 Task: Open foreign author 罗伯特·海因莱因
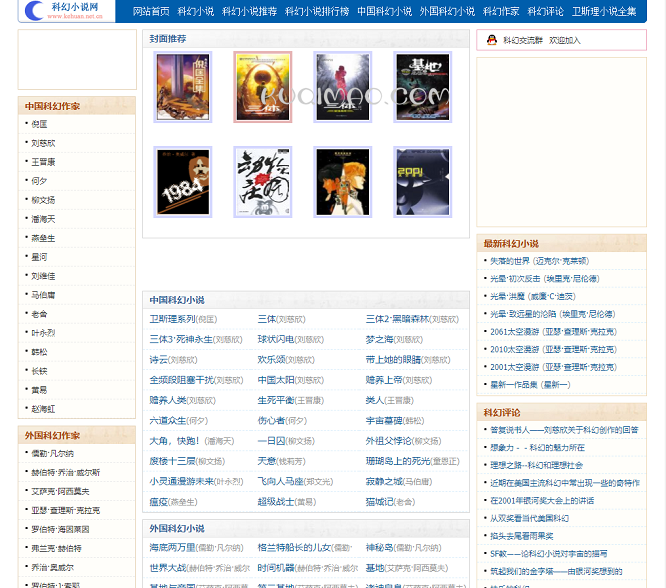coord(60,529)
